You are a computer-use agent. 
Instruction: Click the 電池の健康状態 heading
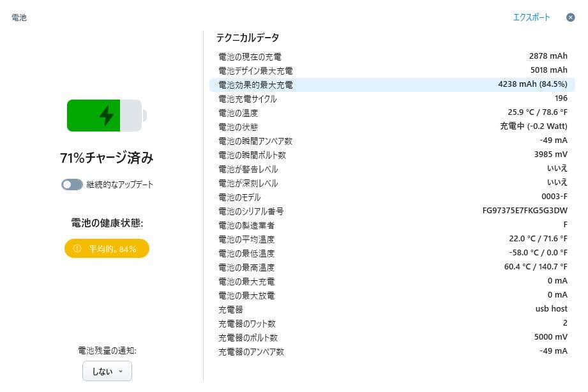[106, 222]
